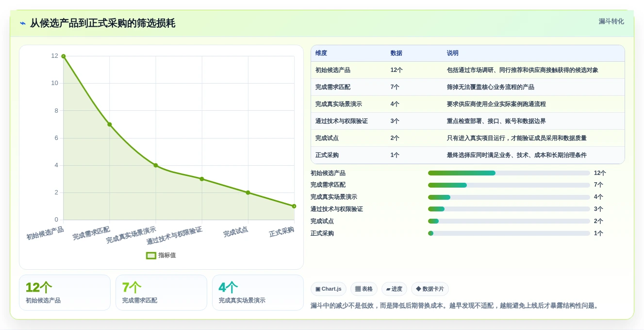Click the chart data point at value 12
644x330 pixels.
(63, 56)
